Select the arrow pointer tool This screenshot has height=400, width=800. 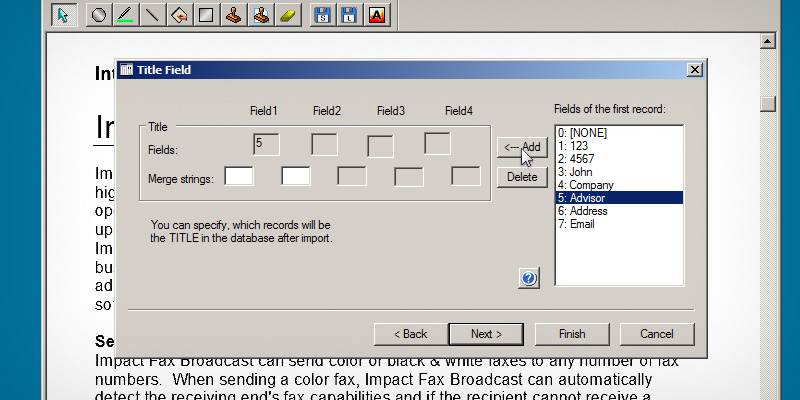point(63,15)
